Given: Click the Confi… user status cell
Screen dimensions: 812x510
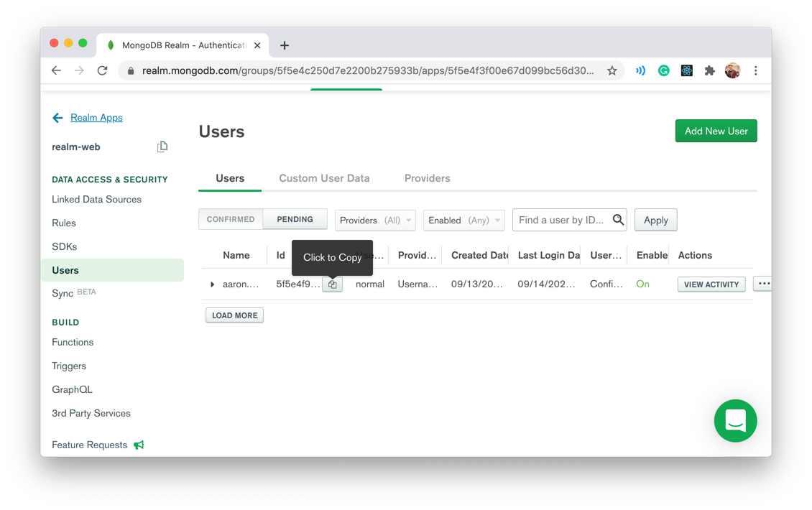Looking at the screenshot, I should point(606,284).
